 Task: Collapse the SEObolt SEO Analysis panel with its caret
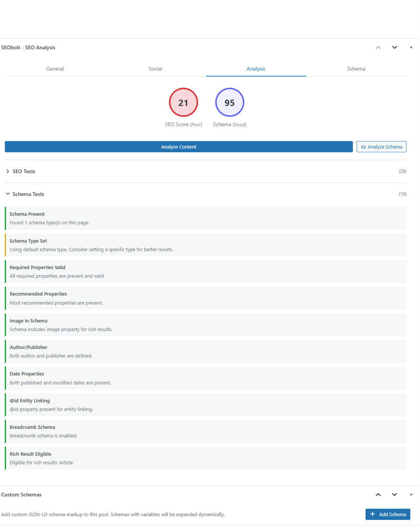411,47
